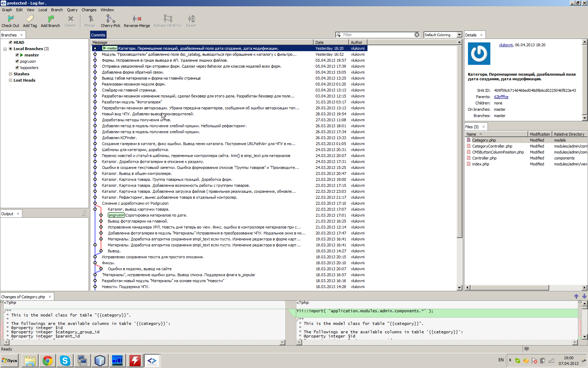Open the Query menu
Viewport: 588px width, 368px height.
[72, 10]
